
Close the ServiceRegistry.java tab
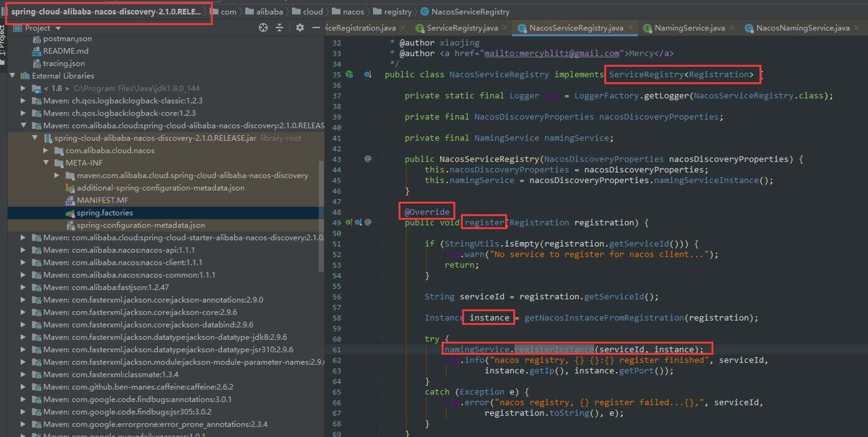click(x=505, y=28)
